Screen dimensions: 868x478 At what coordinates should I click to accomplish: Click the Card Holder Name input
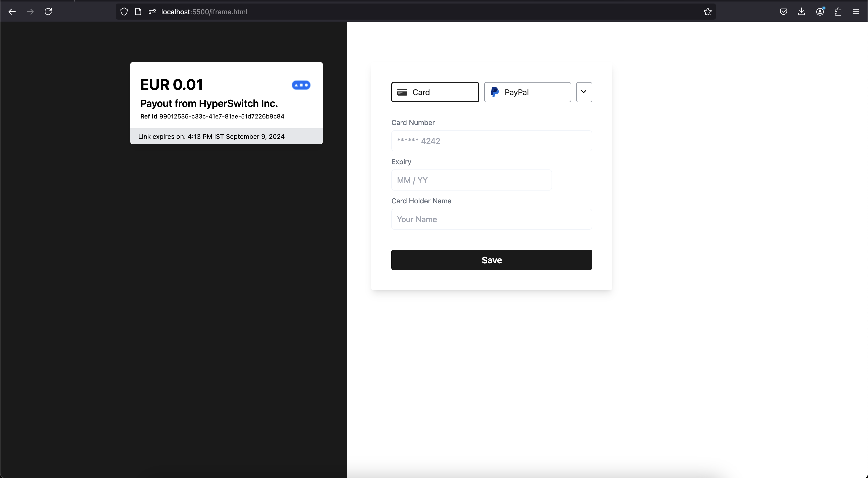click(491, 219)
